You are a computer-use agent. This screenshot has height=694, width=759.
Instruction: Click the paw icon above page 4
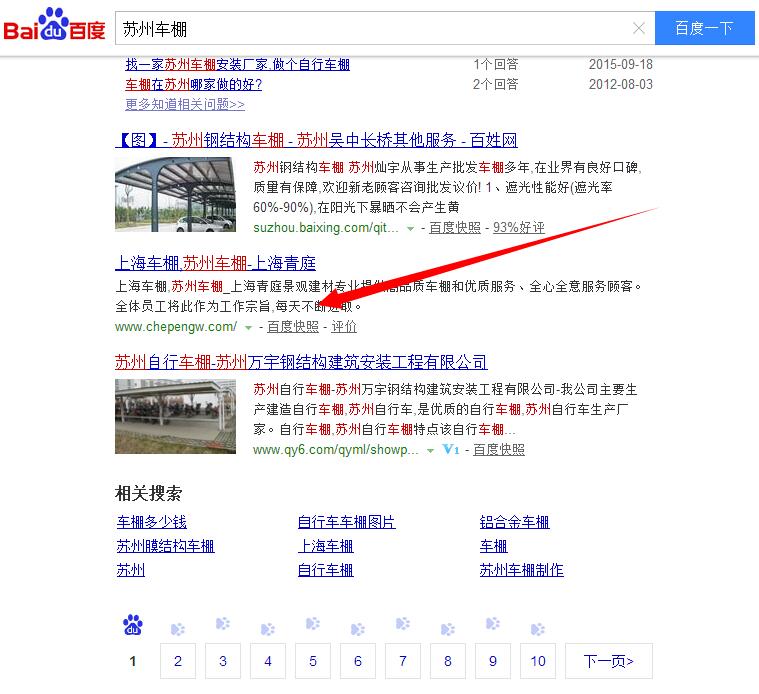(268, 629)
